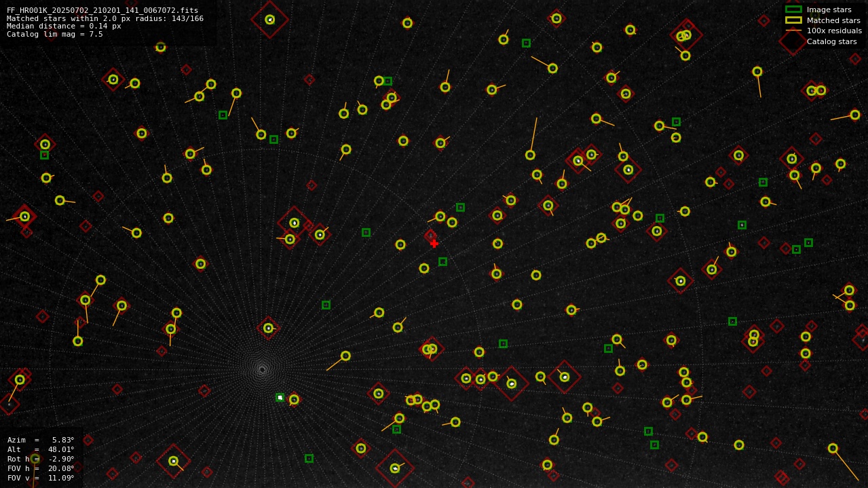Click the 'Alt = 48.01°' readout

coord(41,449)
